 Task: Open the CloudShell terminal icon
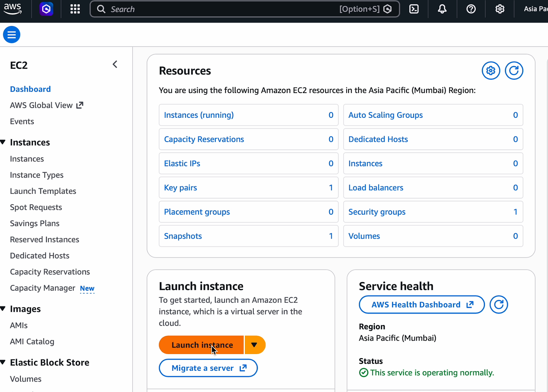414,9
